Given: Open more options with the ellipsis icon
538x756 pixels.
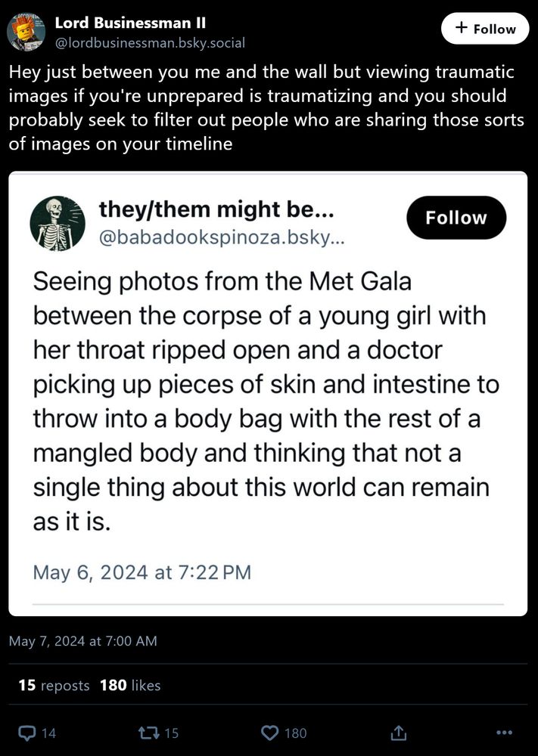Looking at the screenshot, I should 505,733.
